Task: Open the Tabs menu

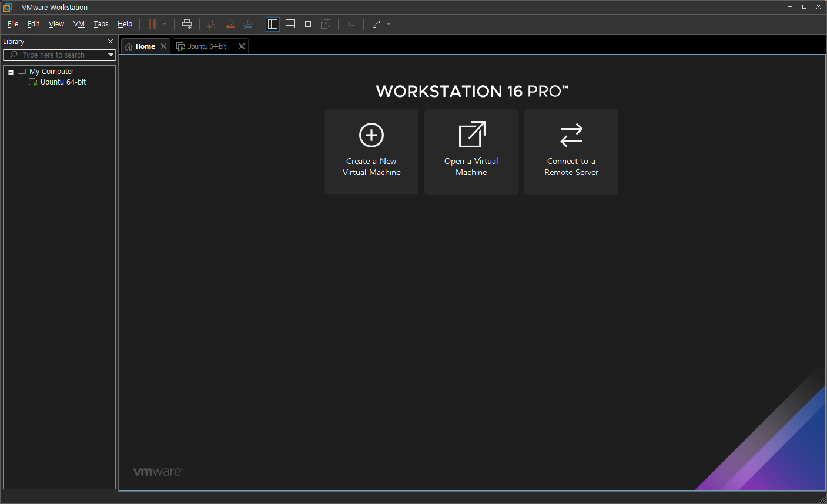Action: (x=101, y=24)
